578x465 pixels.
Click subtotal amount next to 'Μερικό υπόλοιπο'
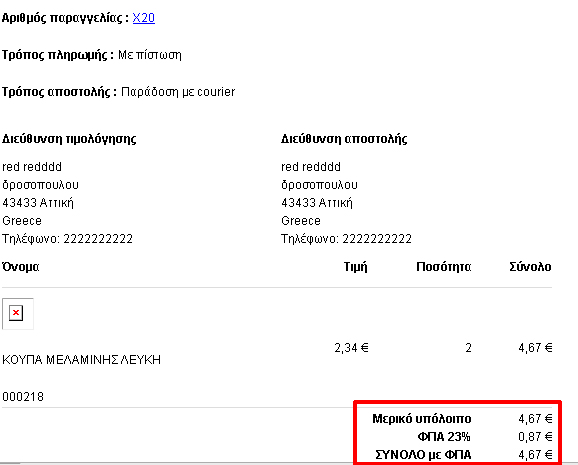point(535,419)
